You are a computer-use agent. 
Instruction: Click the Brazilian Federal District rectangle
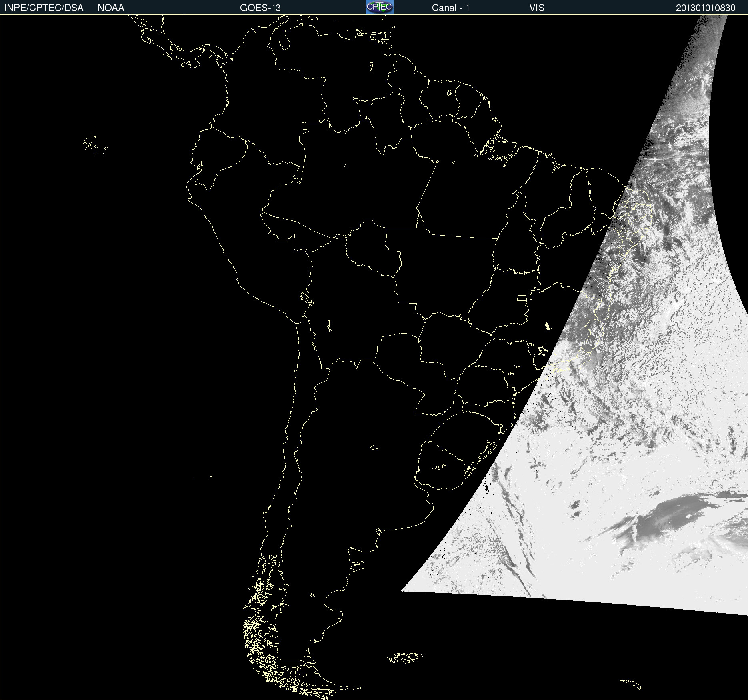(x=522, y=298)
